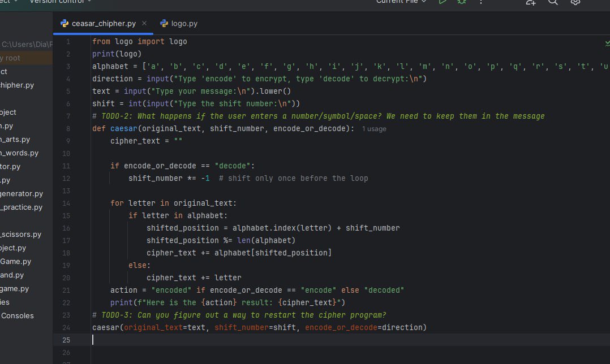Select generator.py in the project tree
Screen dimensions: 610x364
[x=22, y=193]
